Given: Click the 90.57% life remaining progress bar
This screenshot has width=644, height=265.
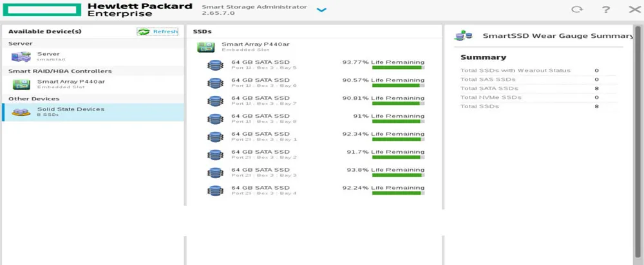Looking at the screenshot, I should coord(399,86).
